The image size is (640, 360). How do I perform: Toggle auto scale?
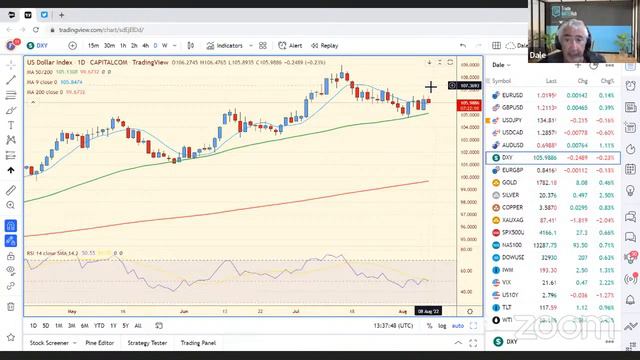tap(458, 326)
